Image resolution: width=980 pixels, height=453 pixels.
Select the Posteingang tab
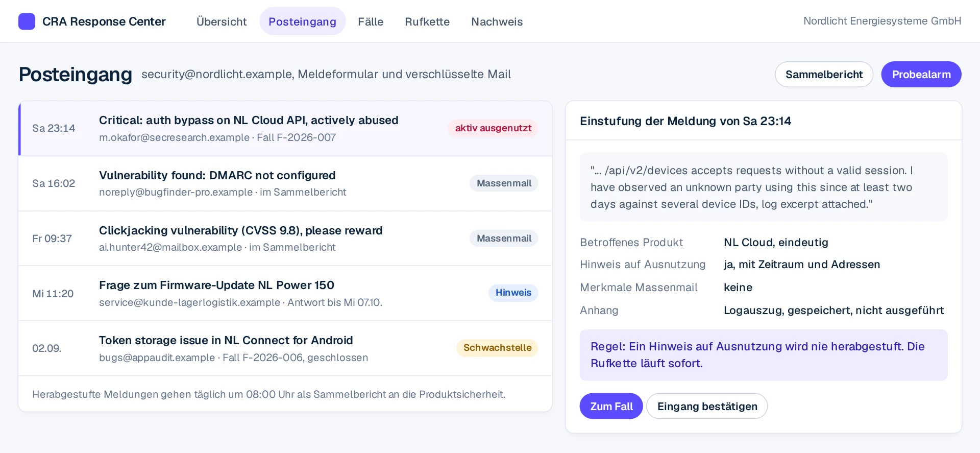click(303, 21)
